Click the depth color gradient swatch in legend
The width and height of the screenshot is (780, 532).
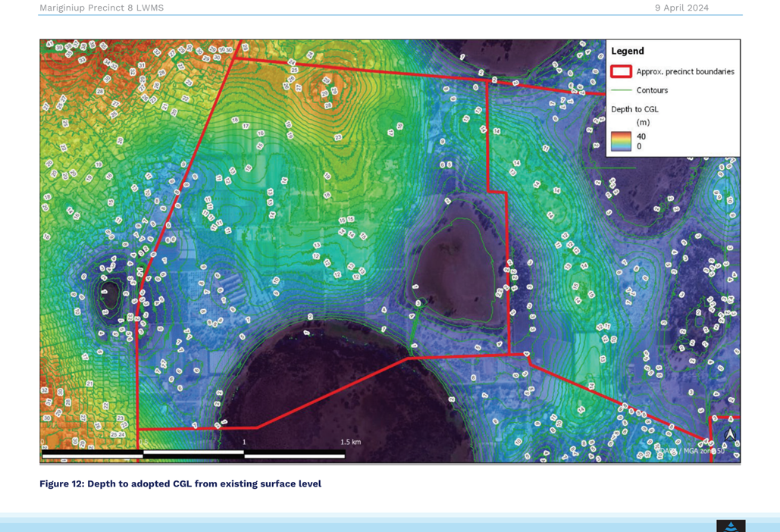[x=621, y=141]
